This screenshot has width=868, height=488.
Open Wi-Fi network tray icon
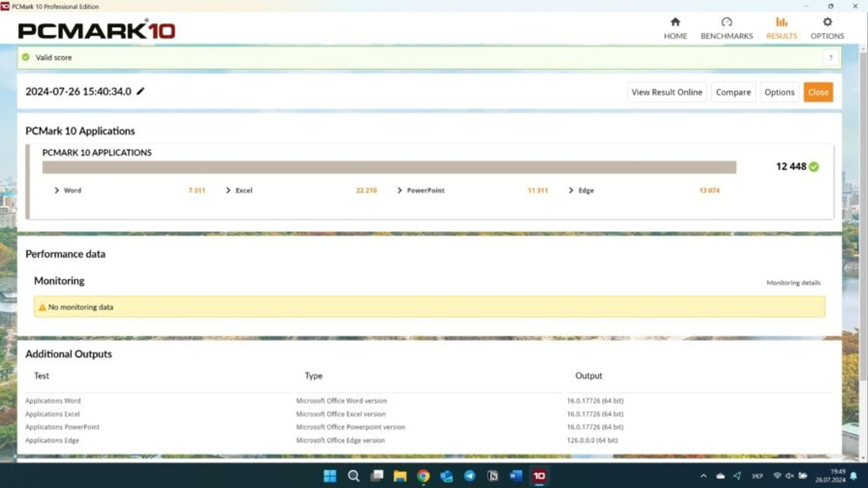click(x=777, y=476)
